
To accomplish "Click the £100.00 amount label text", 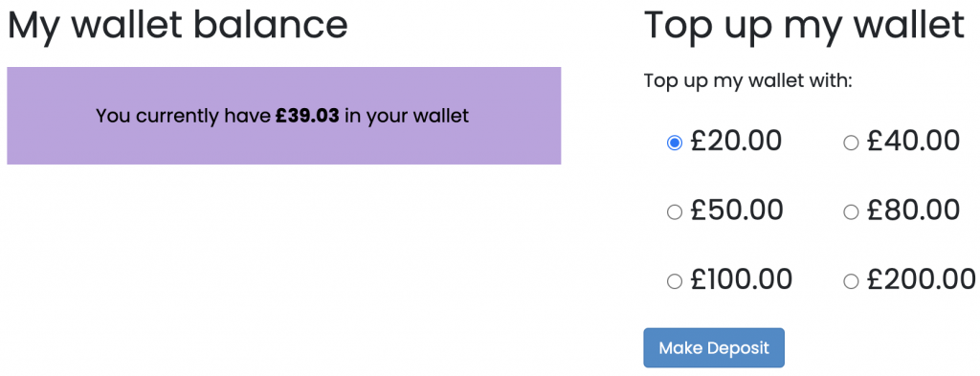I will tap(742, 279).
